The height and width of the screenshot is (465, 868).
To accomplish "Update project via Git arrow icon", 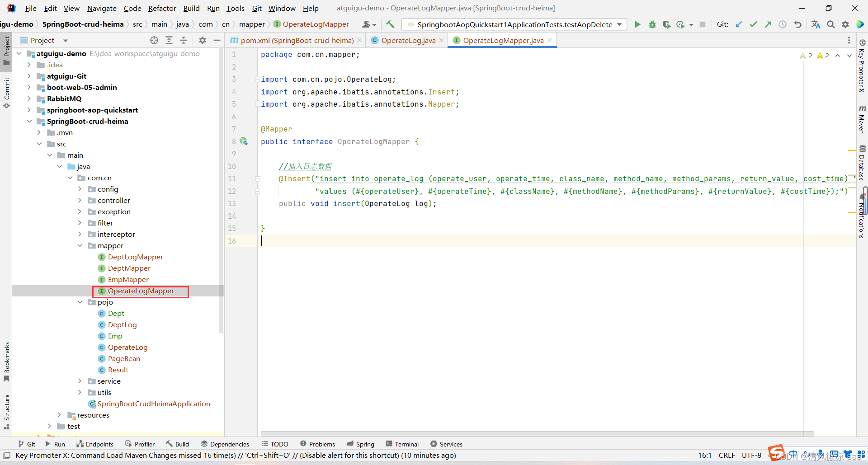I will [739, 24].
